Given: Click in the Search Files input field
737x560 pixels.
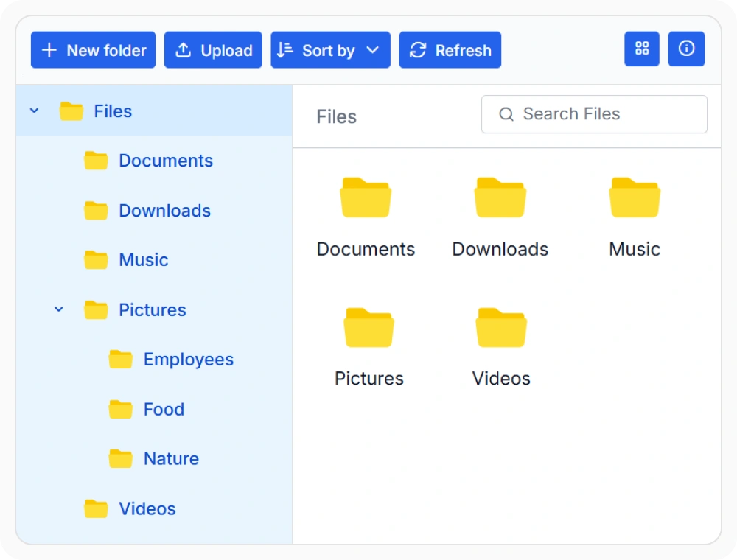Looking at the screenshot, I should [x=594, y=114].
